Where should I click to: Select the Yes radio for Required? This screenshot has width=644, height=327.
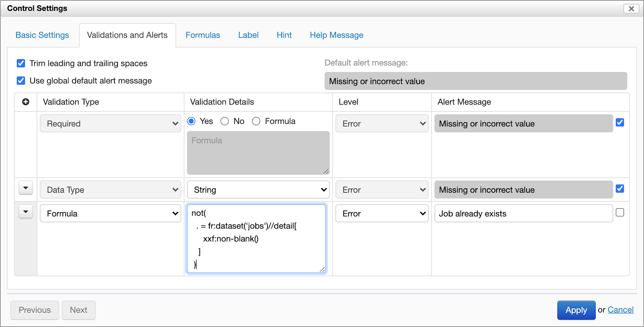pos(192,121)
